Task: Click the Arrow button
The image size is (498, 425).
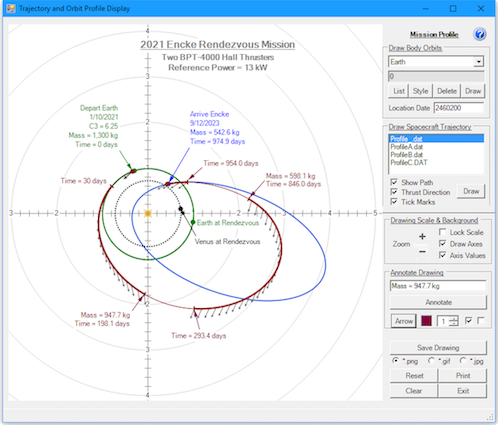Action: pyautogui.click(x=404, y=321)
